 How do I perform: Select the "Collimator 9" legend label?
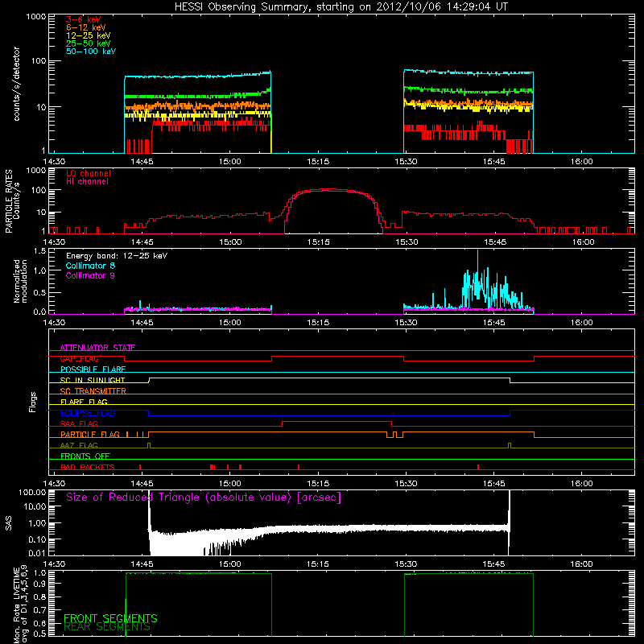(90, 275)
